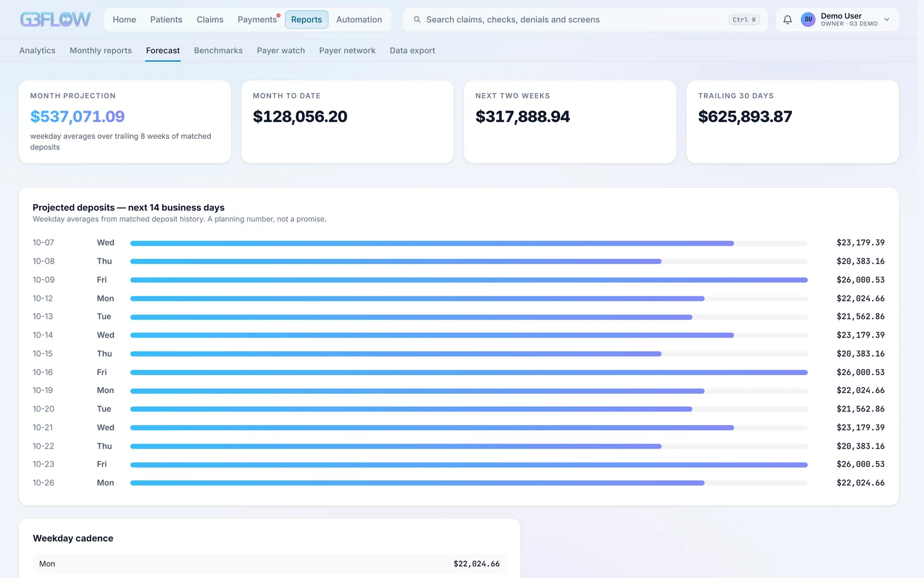Click the 10-22 Thu progress bar
The image size is (924, 578).
point(469,446)
